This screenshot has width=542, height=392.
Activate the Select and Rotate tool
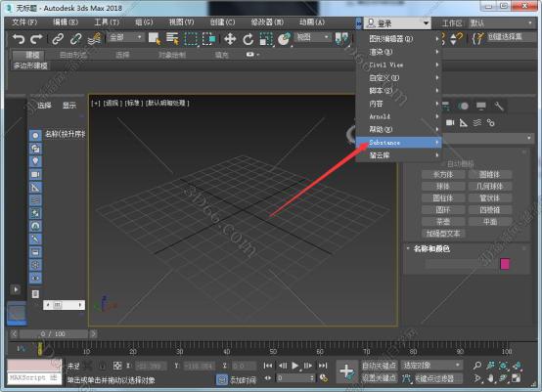[248, 39]
